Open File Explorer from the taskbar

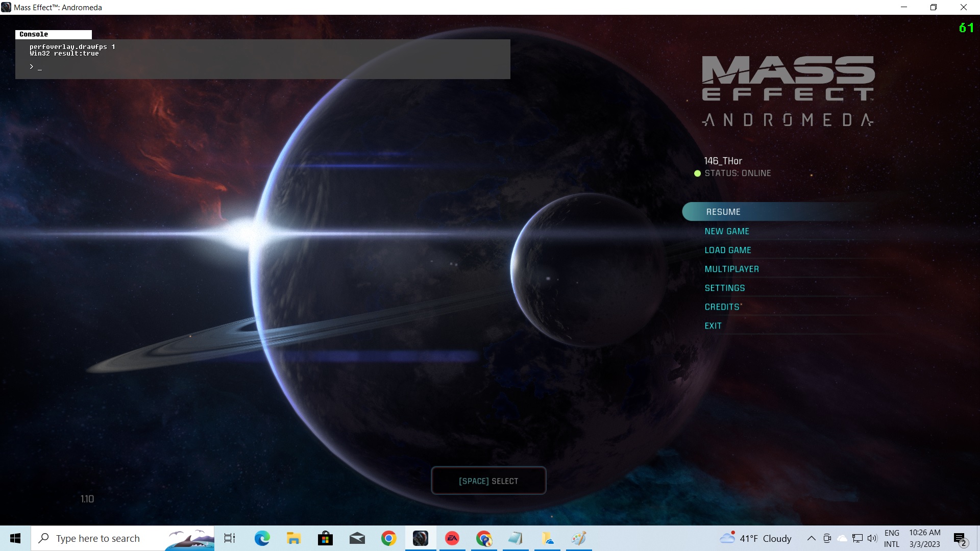[x=293, y=538]
